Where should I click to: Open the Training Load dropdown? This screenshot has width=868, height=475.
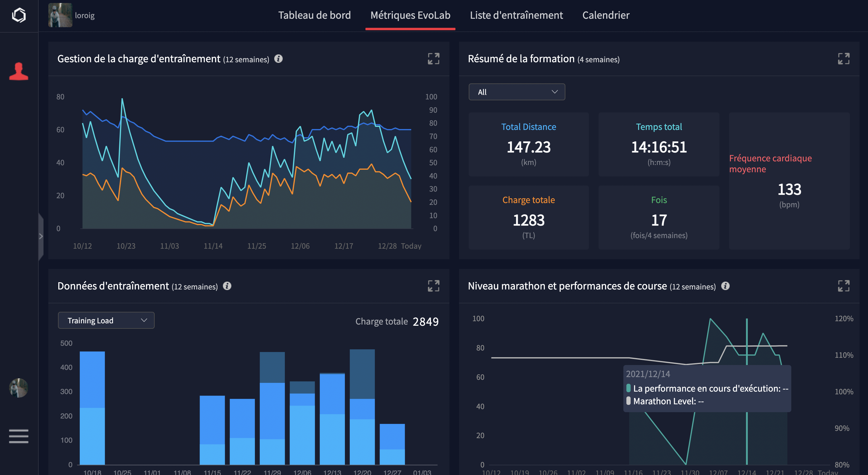tap(106, 320)
